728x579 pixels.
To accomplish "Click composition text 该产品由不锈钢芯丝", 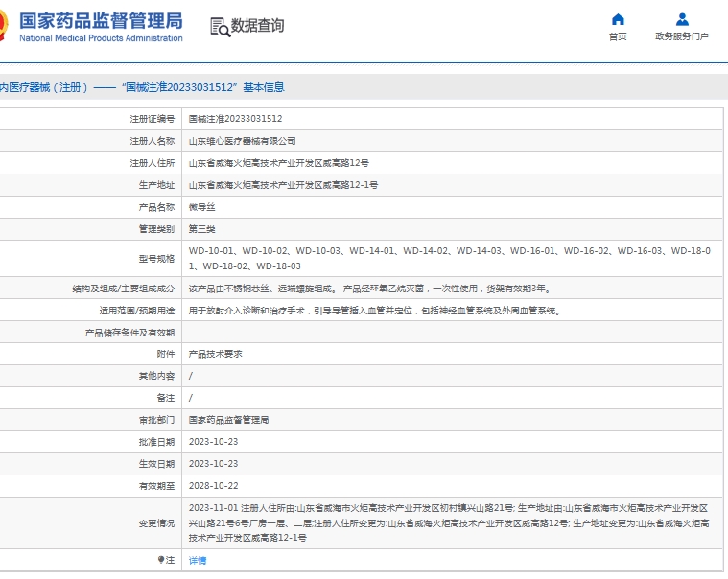I will [370, 289].
